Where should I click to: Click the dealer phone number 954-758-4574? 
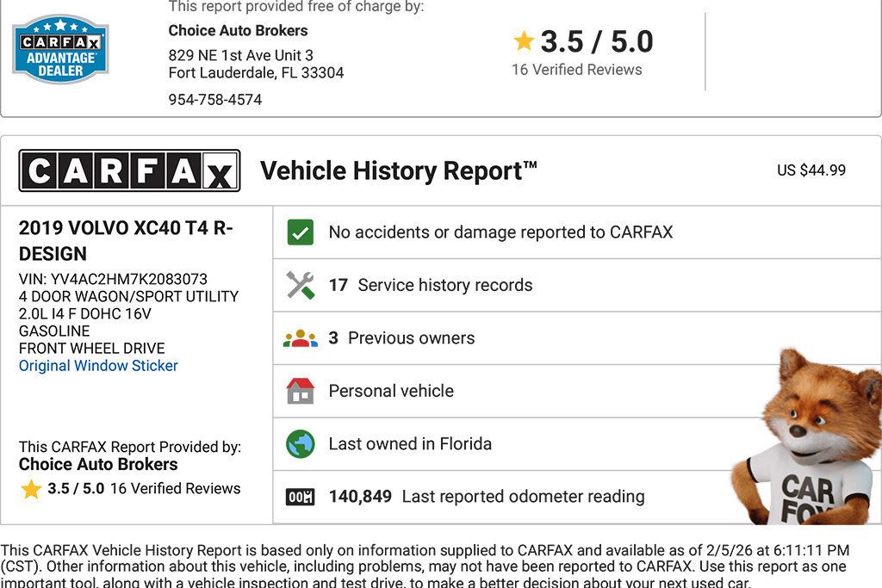[215, 100]
